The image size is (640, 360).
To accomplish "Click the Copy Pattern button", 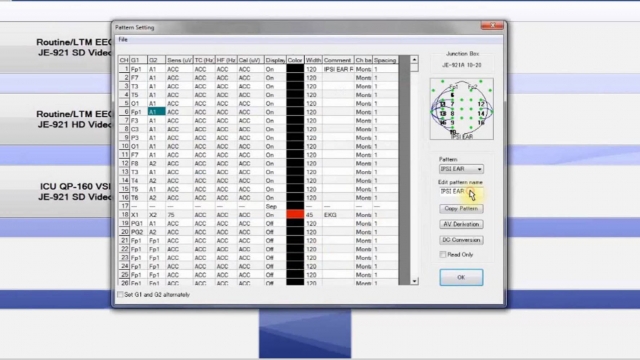I will (461, 209).
